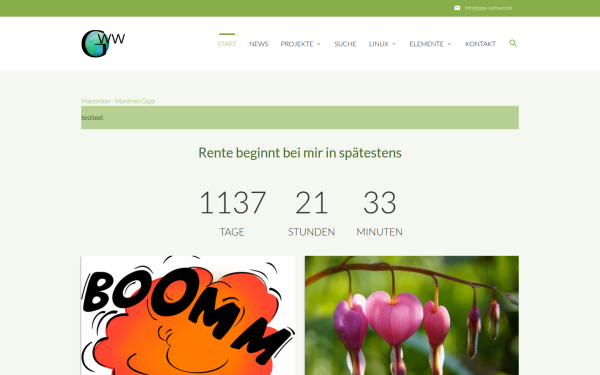This screenshot has width=600, height=375.
Task: Click the envelope mail icon in the top bar
Action: pyautogui.click(x=457, y=8)
